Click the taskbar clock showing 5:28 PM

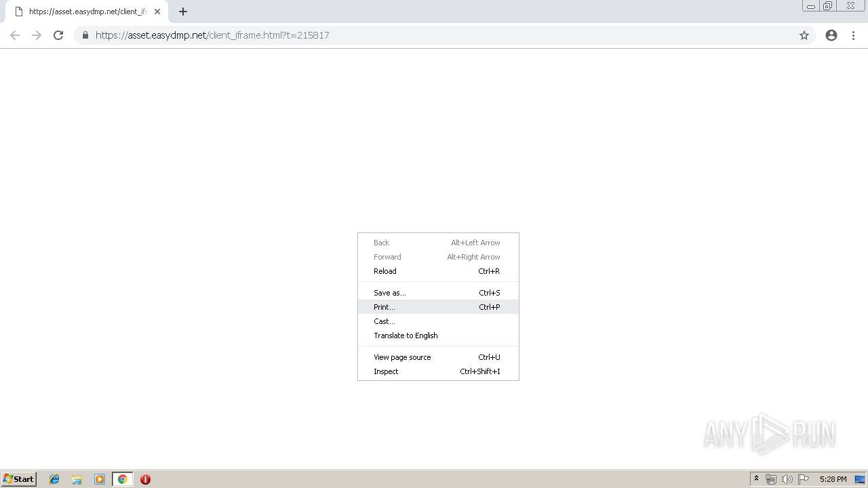click(833, 479)
